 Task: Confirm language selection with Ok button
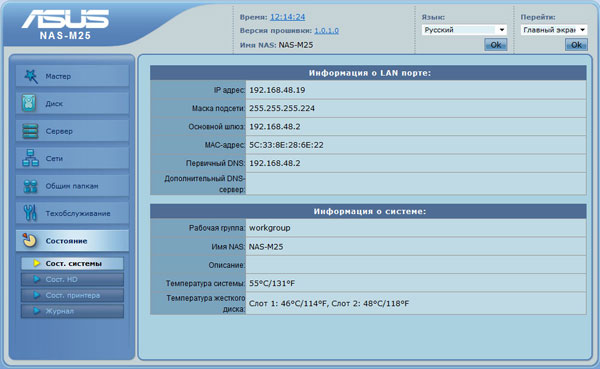[x=496, y=45]
